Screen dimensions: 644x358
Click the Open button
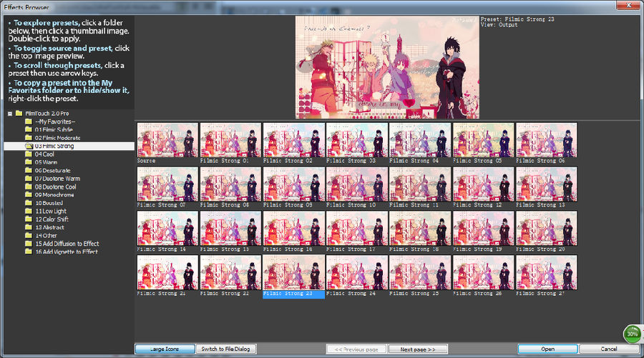click(548, 349)
